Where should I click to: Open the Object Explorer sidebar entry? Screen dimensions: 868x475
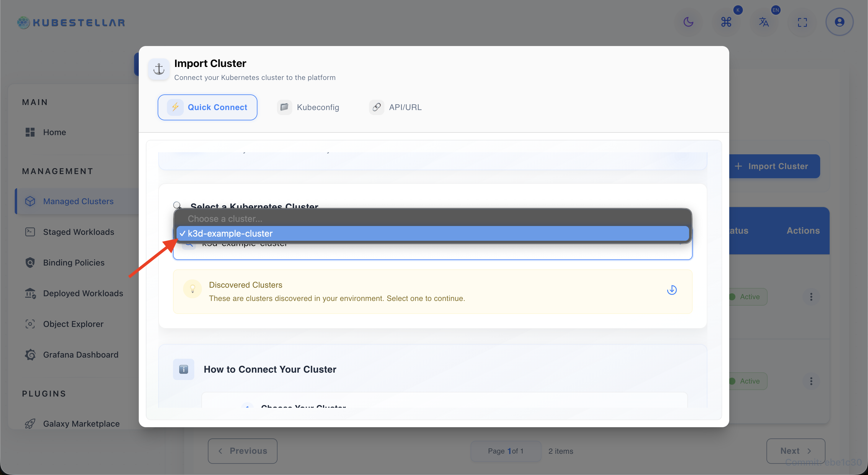[73, 324]
